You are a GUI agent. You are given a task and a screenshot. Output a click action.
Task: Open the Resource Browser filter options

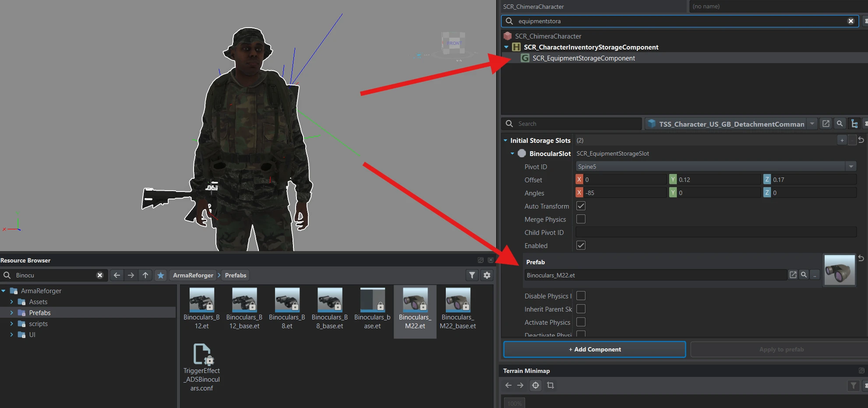point(472,275)
